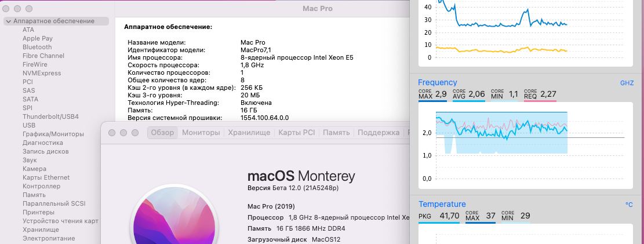Select Параллельный SCSI in the sidebar
This screenshot has width=644, height=244.
[x=54, y=203]
